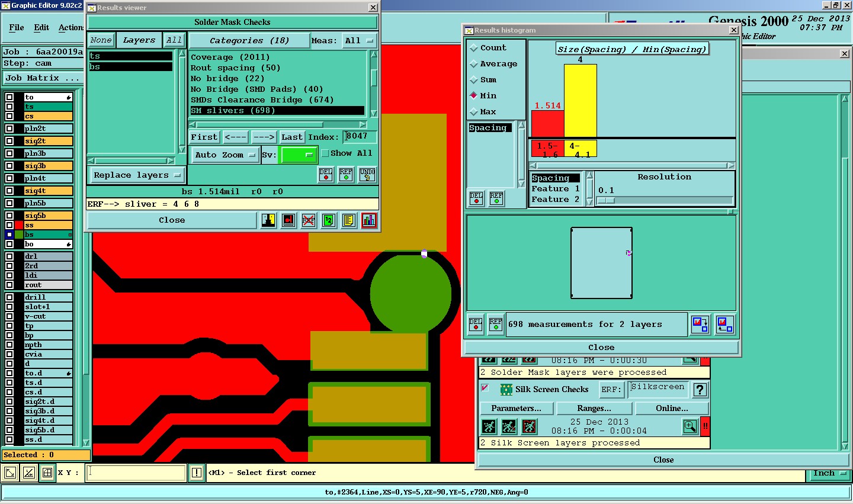Go to next result arrow
Screen dimensions: 853x504
coord(264,137)
